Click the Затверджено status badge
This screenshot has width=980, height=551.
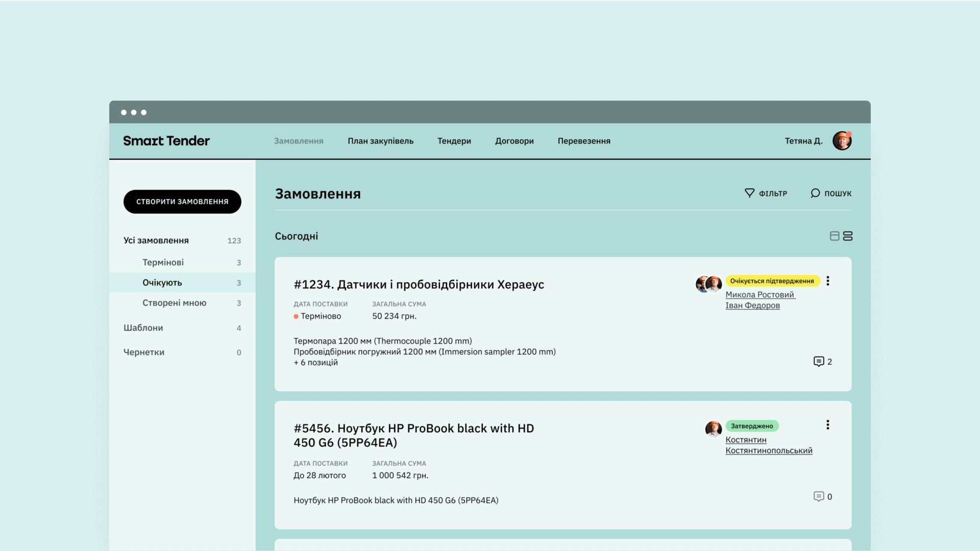[x=752, y=426]
